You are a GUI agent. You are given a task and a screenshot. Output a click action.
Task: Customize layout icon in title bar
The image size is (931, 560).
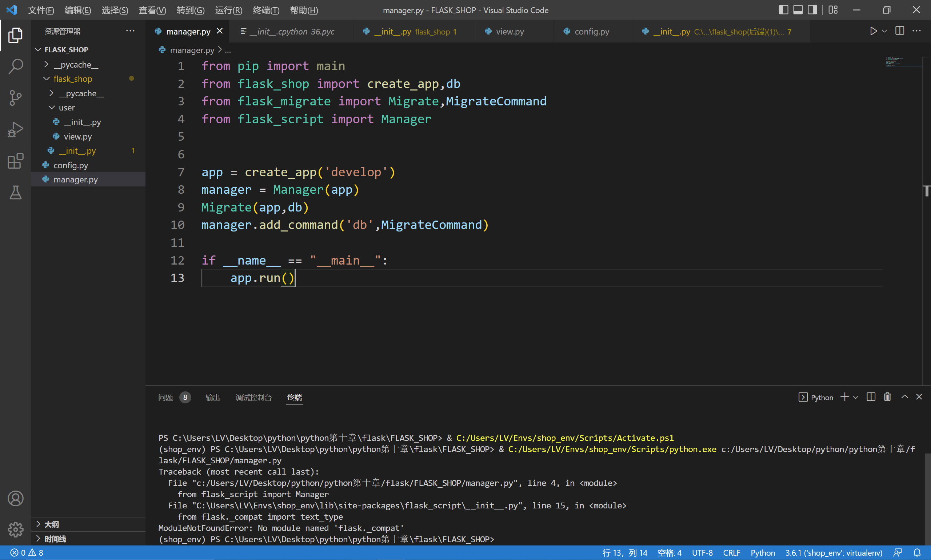point(833,10)
